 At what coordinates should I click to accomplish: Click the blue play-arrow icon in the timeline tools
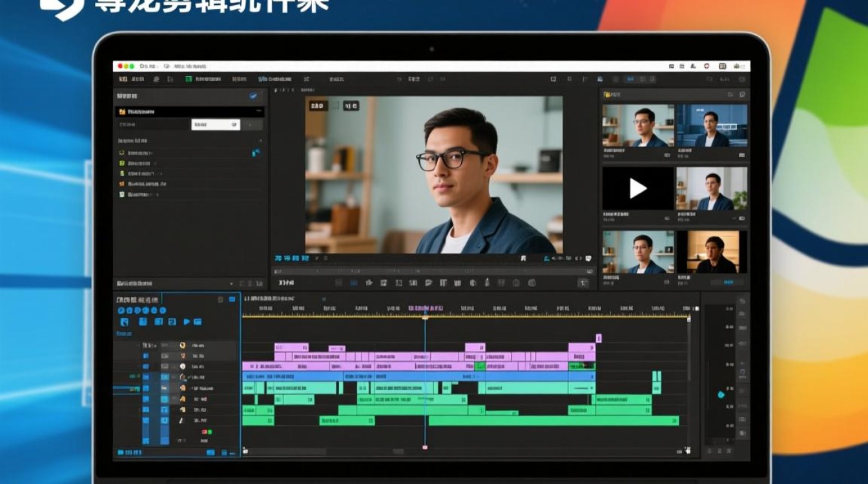point(187,321)
